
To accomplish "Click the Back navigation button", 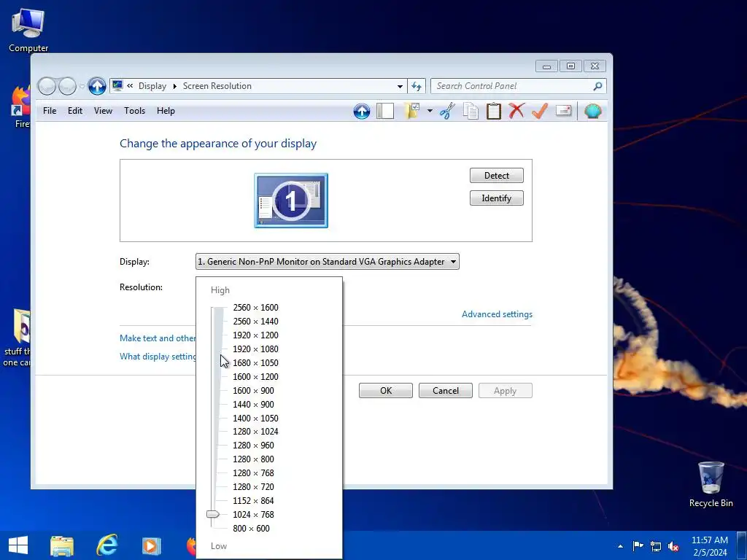I will 47,86.
